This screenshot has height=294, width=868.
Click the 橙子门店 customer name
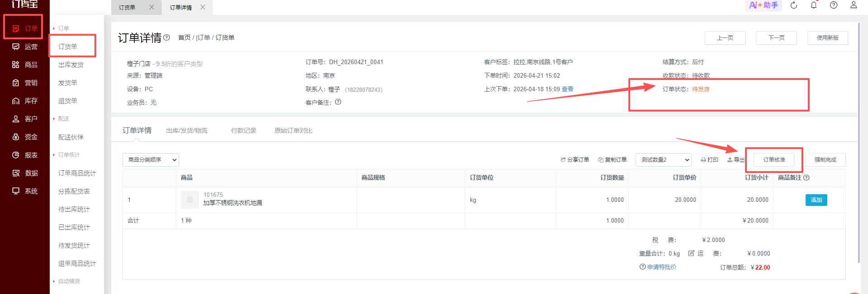[x=139, y=64]
